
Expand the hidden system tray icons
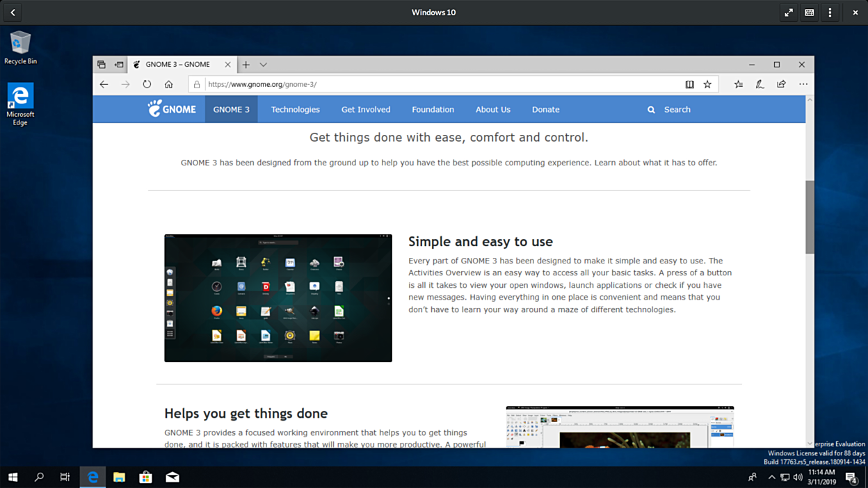[x=771, y=478]
